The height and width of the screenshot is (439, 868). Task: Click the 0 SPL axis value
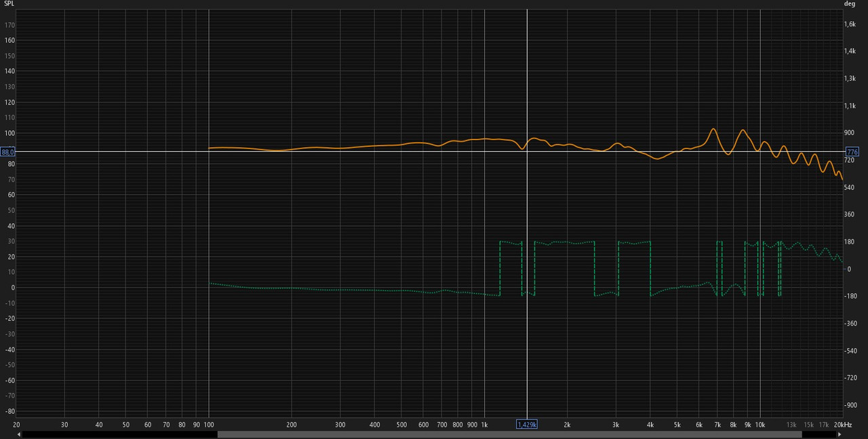pyautogui.click(x=13, y=288)
